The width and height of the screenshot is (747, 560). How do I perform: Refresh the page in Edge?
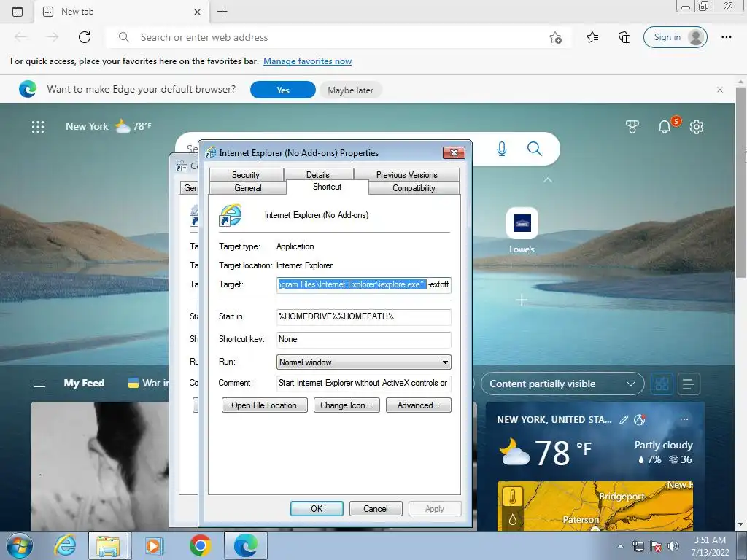(x=85, y=37)
